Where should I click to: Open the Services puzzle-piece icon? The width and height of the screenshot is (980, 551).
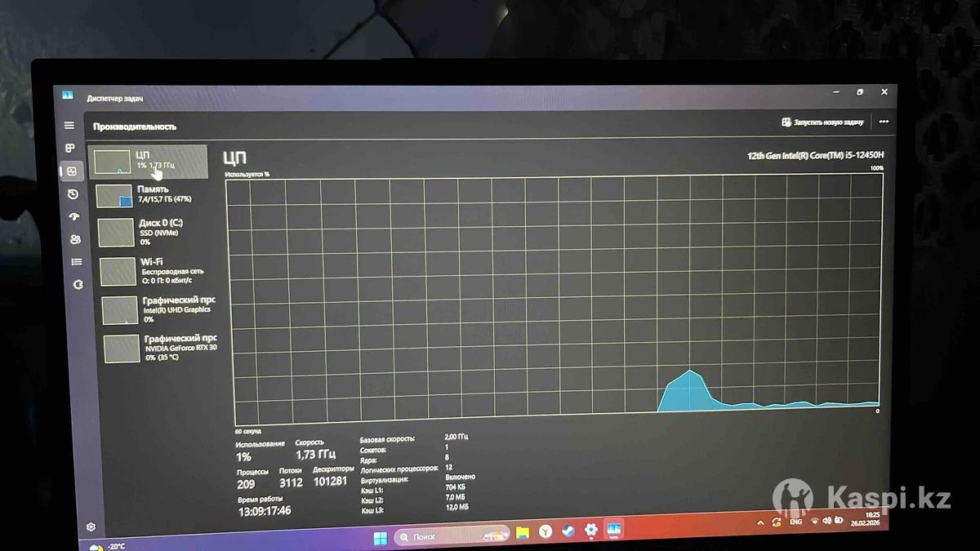click(x=78, y=285)
